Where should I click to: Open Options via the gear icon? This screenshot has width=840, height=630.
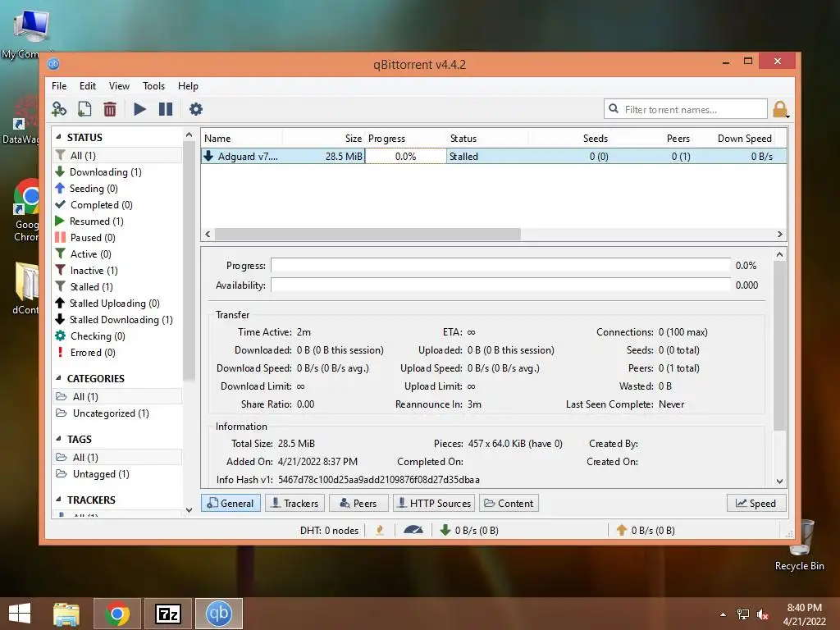point(196,109)
